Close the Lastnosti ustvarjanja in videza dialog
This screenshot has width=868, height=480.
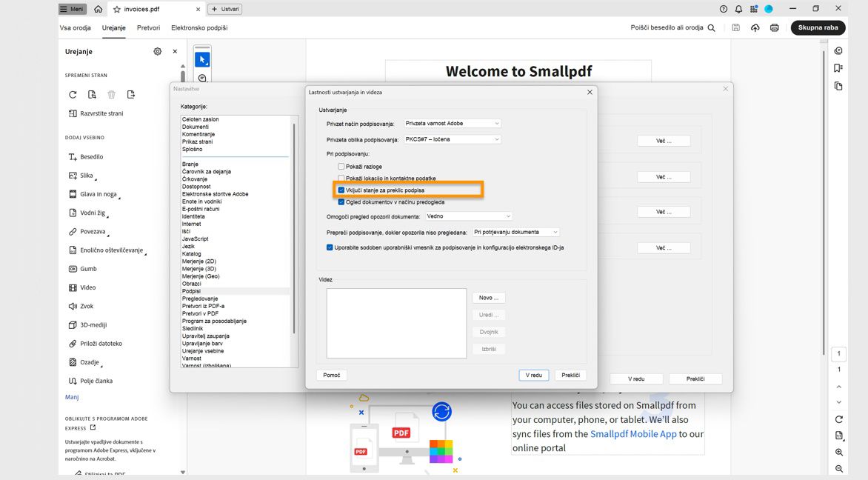[x=590, y=93]
